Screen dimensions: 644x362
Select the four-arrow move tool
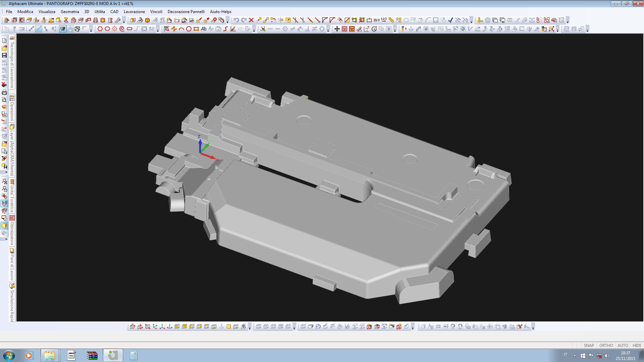point(337,29)
